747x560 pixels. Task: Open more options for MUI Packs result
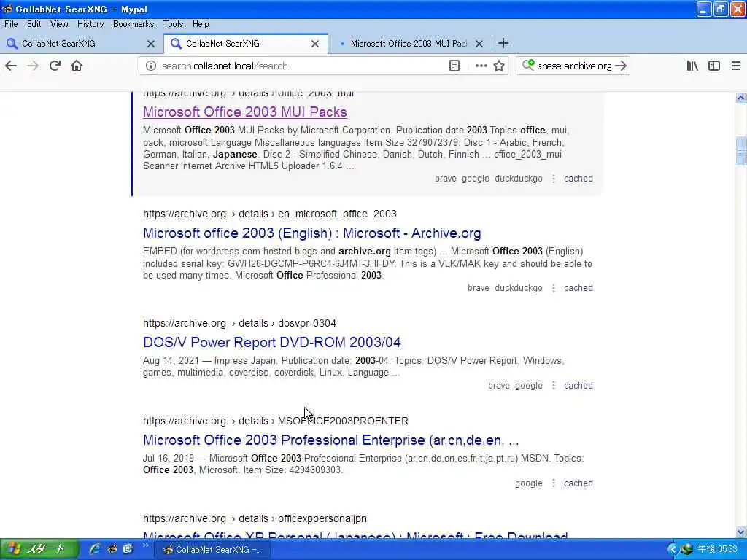click(554, 179)
